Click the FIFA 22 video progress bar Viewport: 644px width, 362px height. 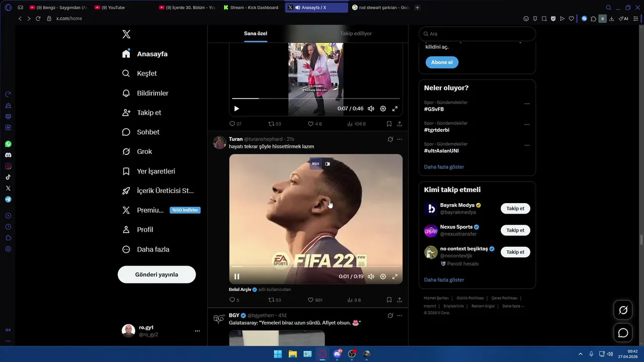315,266
